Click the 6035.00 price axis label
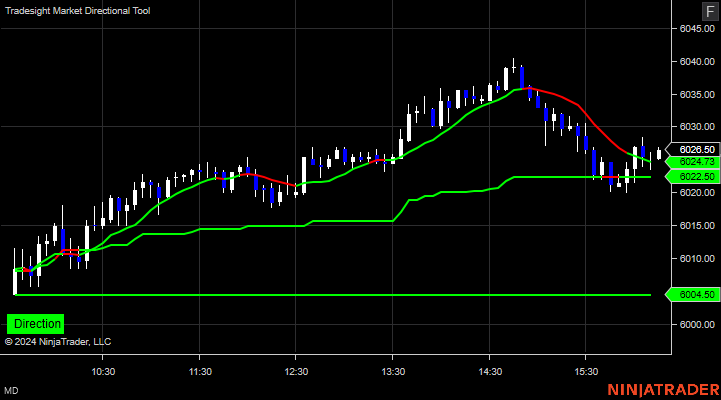The image size is (721, 400). [697, 95]
